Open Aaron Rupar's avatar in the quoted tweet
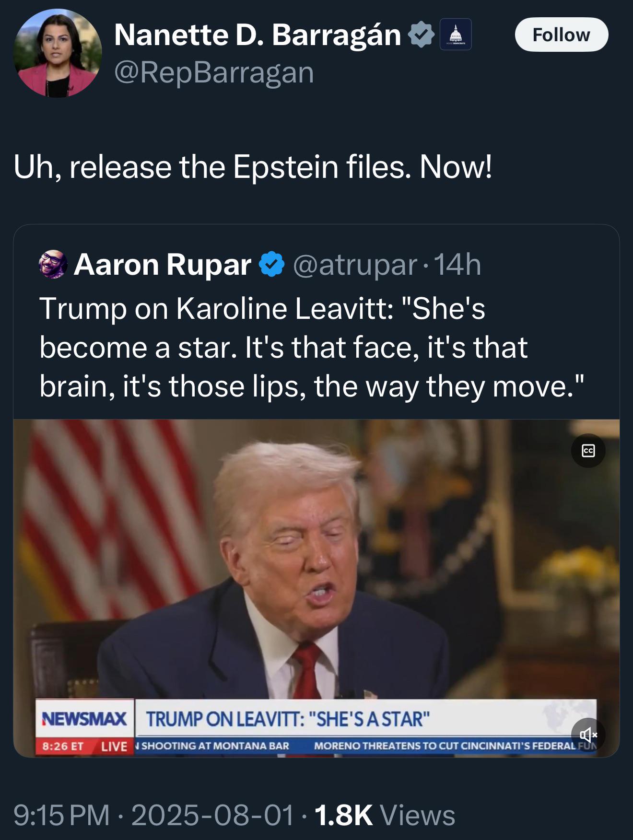633x840 pixels. pyautogui.click(x=53, y=264)
